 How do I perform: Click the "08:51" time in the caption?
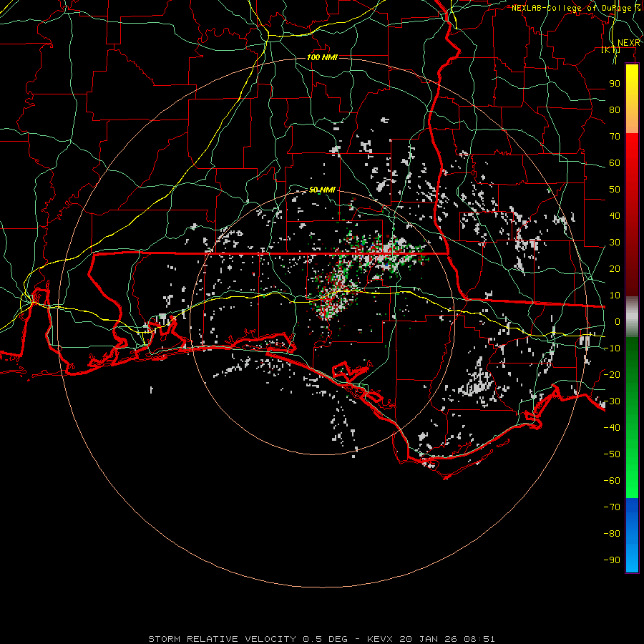(479, 639)
